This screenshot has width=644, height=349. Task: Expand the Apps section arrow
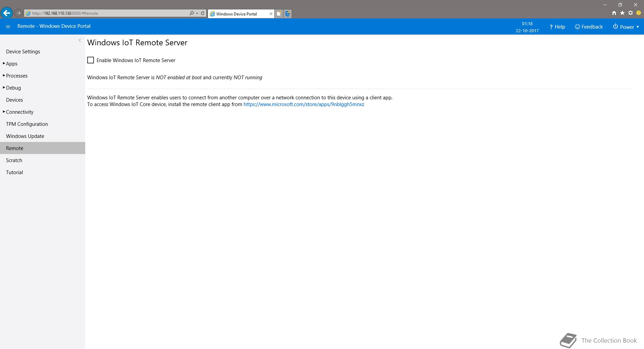coord(4,63)
